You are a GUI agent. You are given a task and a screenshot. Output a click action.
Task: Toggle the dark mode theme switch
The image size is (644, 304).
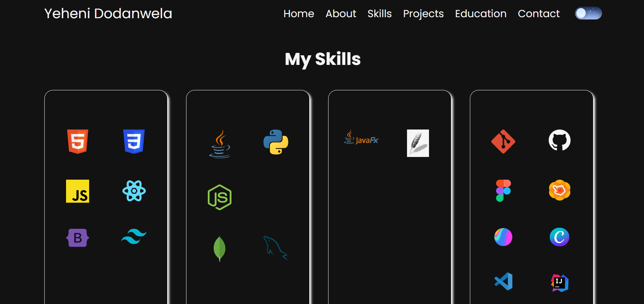(588, 13)
